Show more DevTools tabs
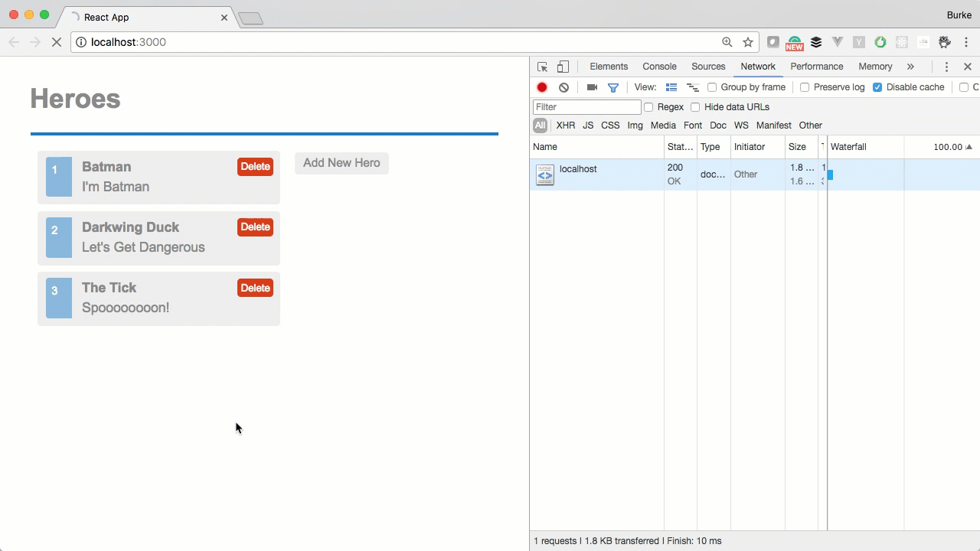The image size is (980, 551). 910,67
